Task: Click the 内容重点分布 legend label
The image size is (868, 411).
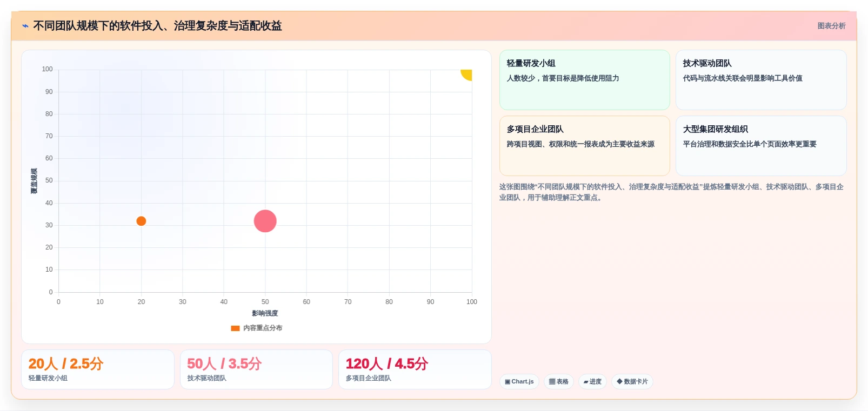Action: pyautogui.click(x=263, y=328)
